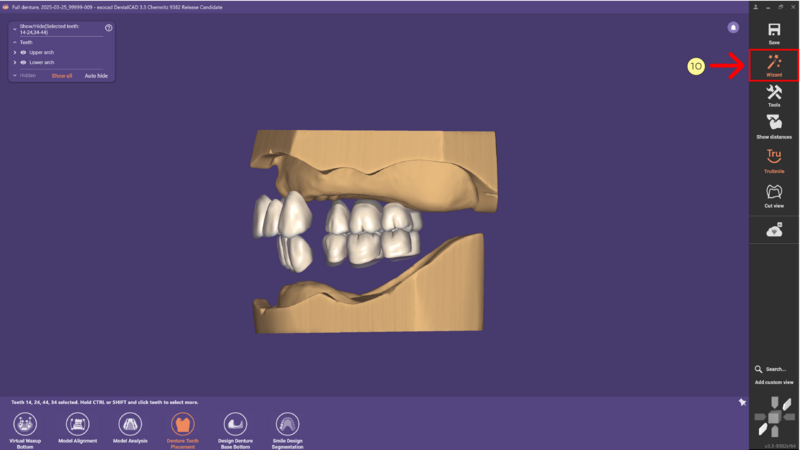Click the top arrow of the view cube
The width and height of the screenshot is (800, 450).
point(774,403)
